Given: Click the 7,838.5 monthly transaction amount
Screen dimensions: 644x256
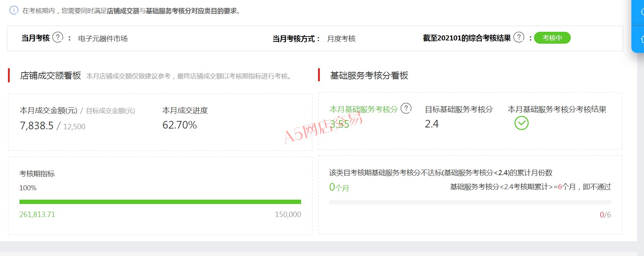Looking at the screenshot, I should tap(36, 126).
